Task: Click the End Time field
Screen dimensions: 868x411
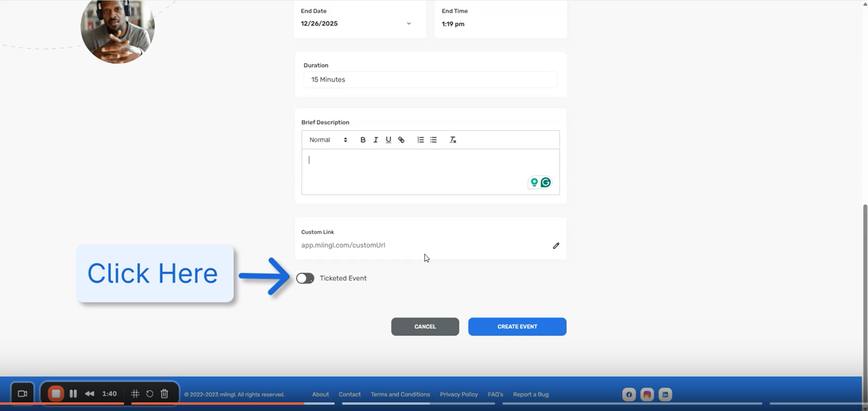Action: click(500, 24)
